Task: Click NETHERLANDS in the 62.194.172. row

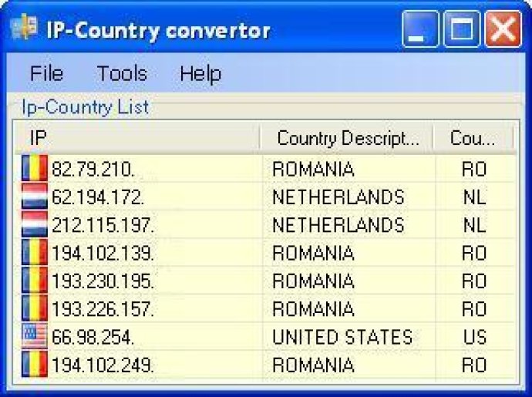Action: (338, 197)
